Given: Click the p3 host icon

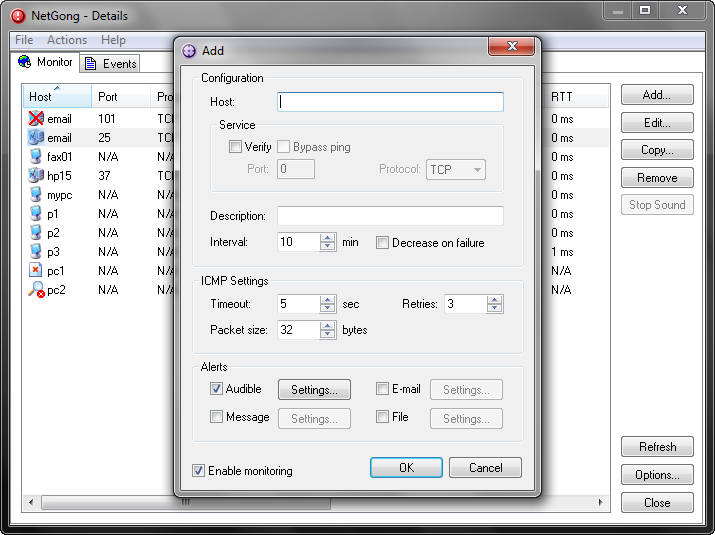Looking at the screenshot, I should pyautogui.click(x=36, y=252).
